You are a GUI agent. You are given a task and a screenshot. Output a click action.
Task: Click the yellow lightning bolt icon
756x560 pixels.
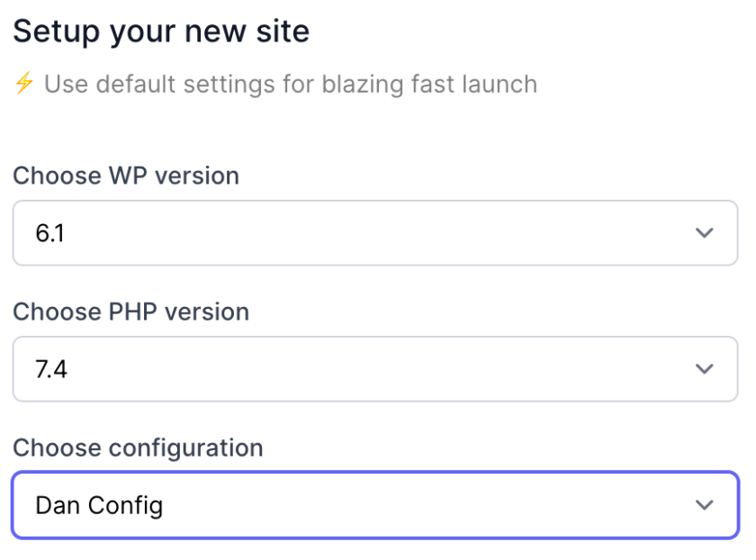pos(24,83)
